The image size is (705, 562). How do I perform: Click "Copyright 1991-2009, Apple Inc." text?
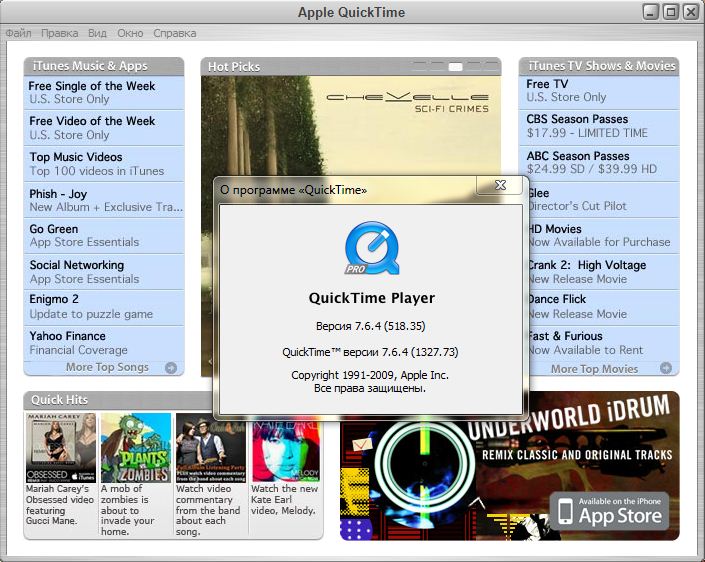coord(370,375)
